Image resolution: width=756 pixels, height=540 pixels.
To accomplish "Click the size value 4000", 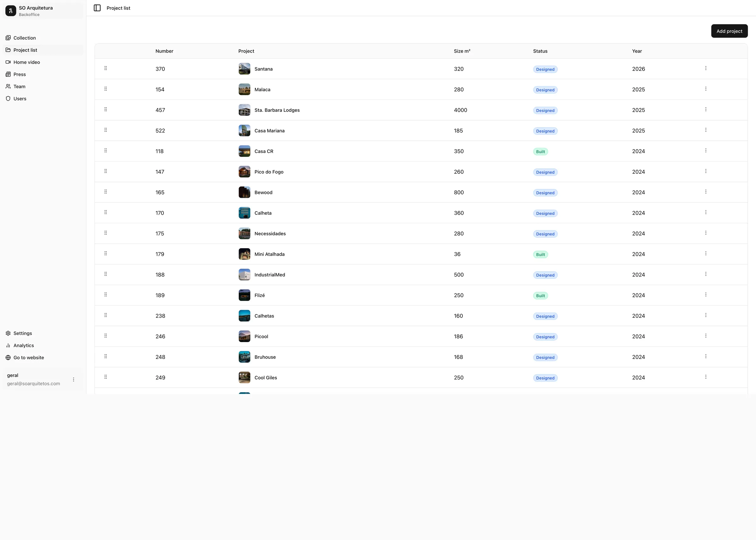I will (x=460, y=110).
